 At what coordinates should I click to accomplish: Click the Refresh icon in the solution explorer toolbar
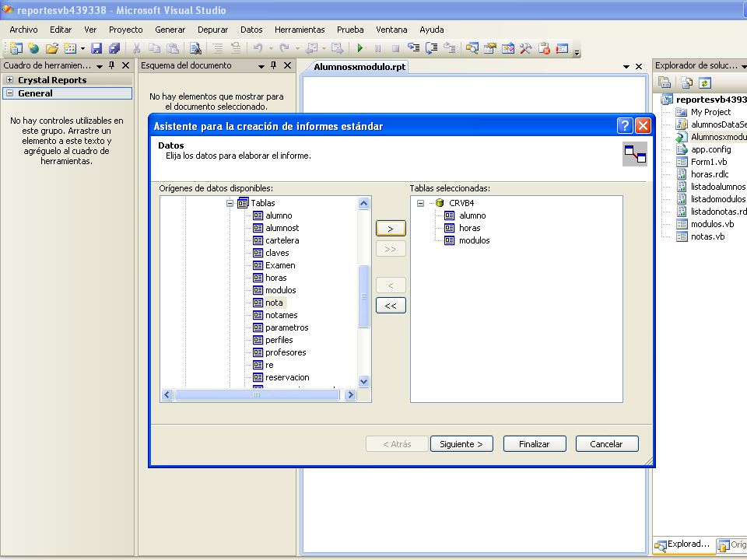705,83
